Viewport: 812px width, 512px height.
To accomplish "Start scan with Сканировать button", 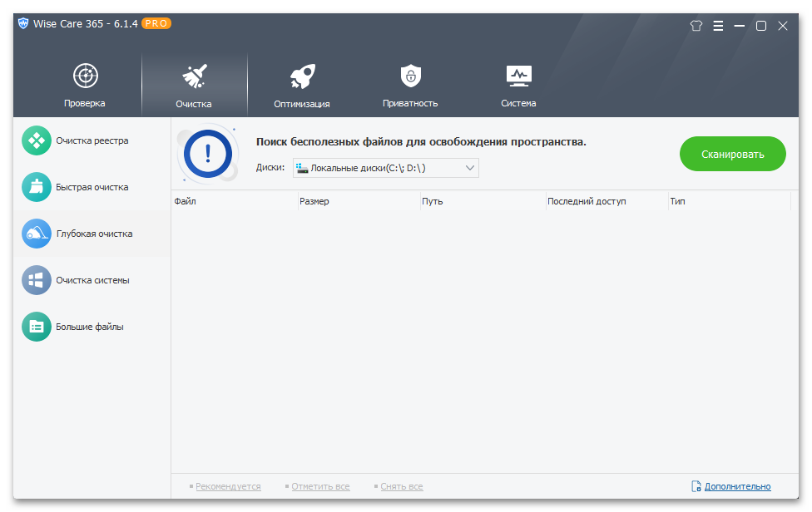I will coord(733,154).
